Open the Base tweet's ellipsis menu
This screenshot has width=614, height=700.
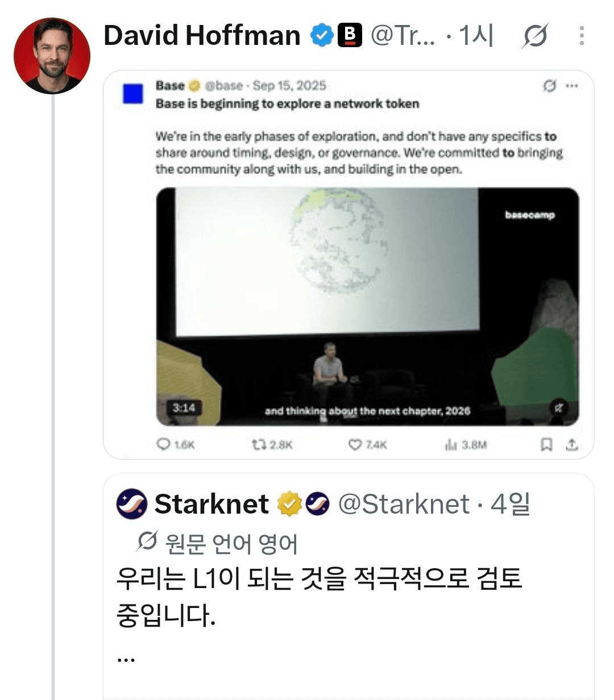point(571,86)
